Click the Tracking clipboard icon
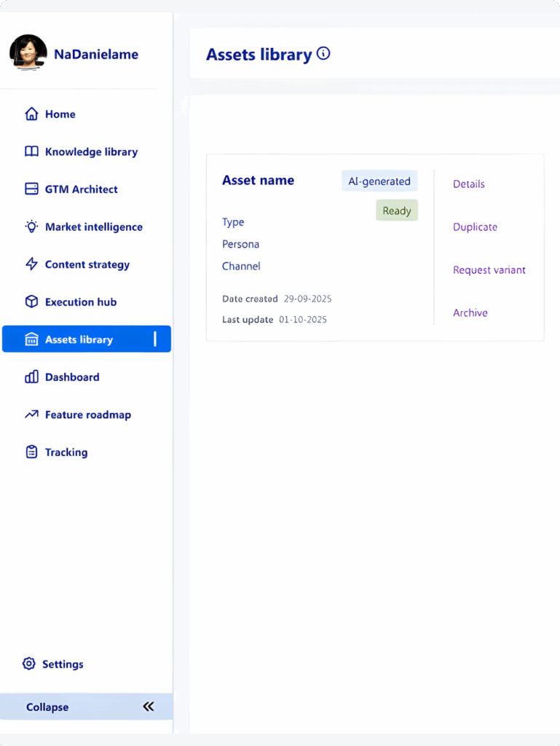The width and height of the screenshot is (560, 746). [31, 452]
